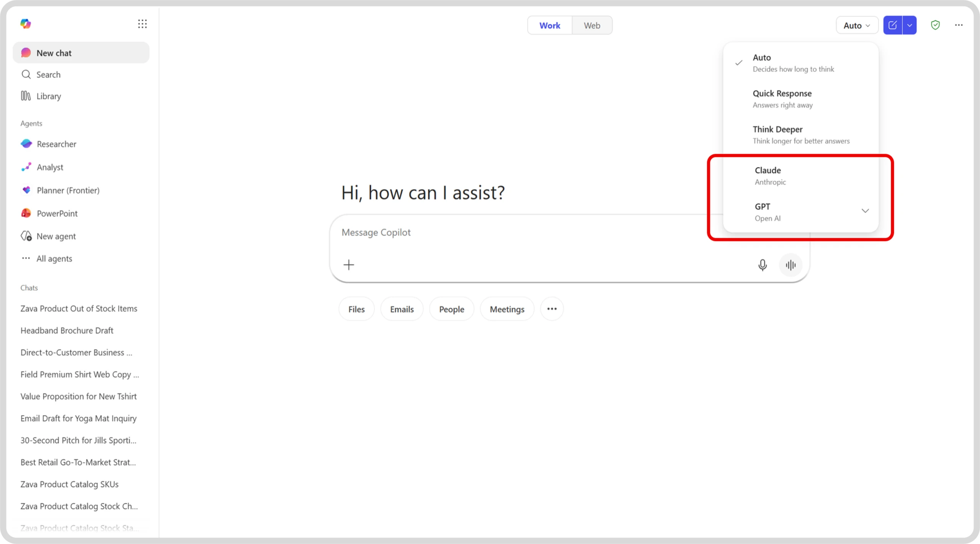Open the Researcher agent
Image resolution: width=980 pixels, height=544 pixels.
pyautogui.click(x=81, y=144)
